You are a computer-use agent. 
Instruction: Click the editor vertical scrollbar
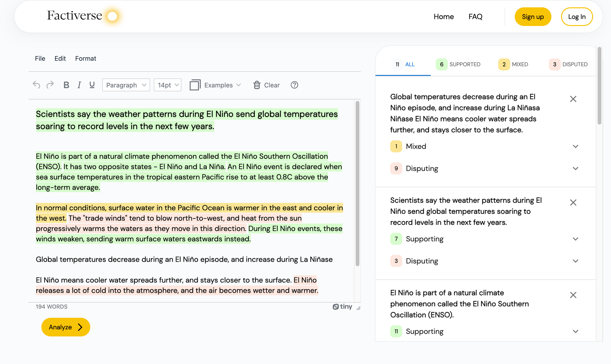coord(357,183)
